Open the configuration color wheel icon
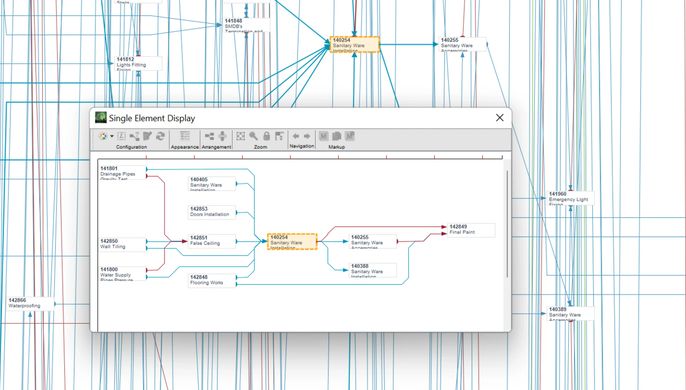Image resolution: width=686 pixels, height=390 pixels. click(103, 136)
